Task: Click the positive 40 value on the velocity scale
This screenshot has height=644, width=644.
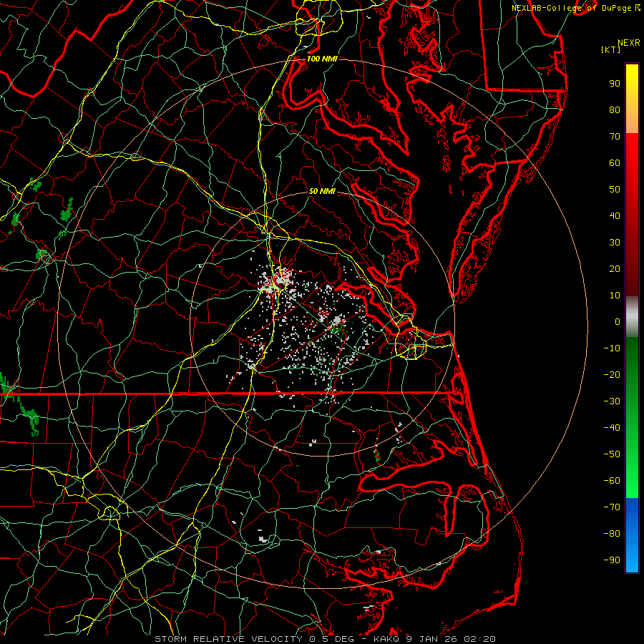Action: point(615,216)
